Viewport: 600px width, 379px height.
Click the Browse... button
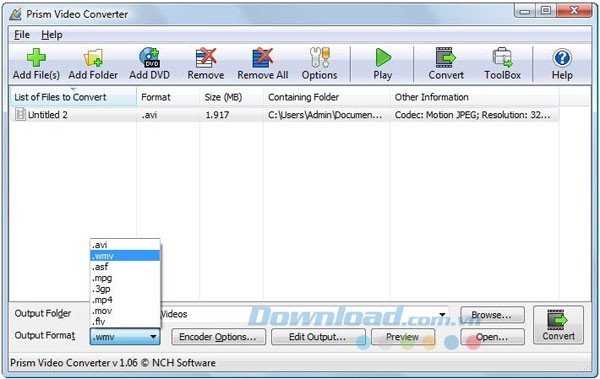coord(492,315)
